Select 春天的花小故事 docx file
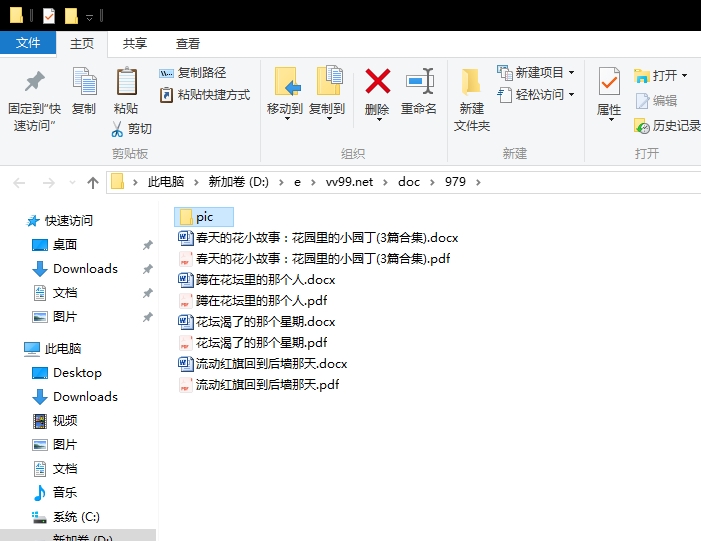The width and height of the screenshot is (701, 541). (318, 238)
